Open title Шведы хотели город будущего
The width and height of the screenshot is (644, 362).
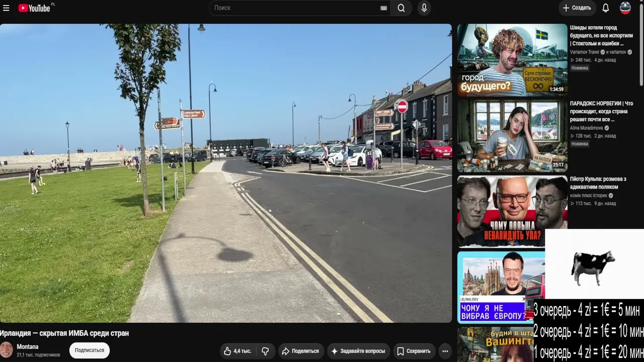(x=602, y=36)
